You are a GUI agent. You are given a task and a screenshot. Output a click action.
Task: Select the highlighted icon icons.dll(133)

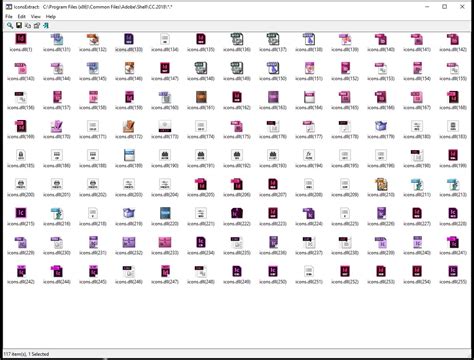tap(129, 39)
